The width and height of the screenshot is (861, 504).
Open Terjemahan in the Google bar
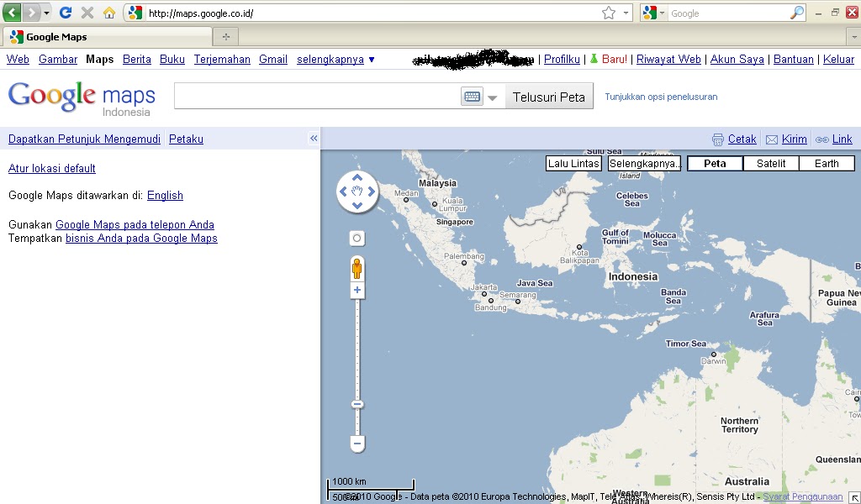pyautogui.click(x=222, y=60)
